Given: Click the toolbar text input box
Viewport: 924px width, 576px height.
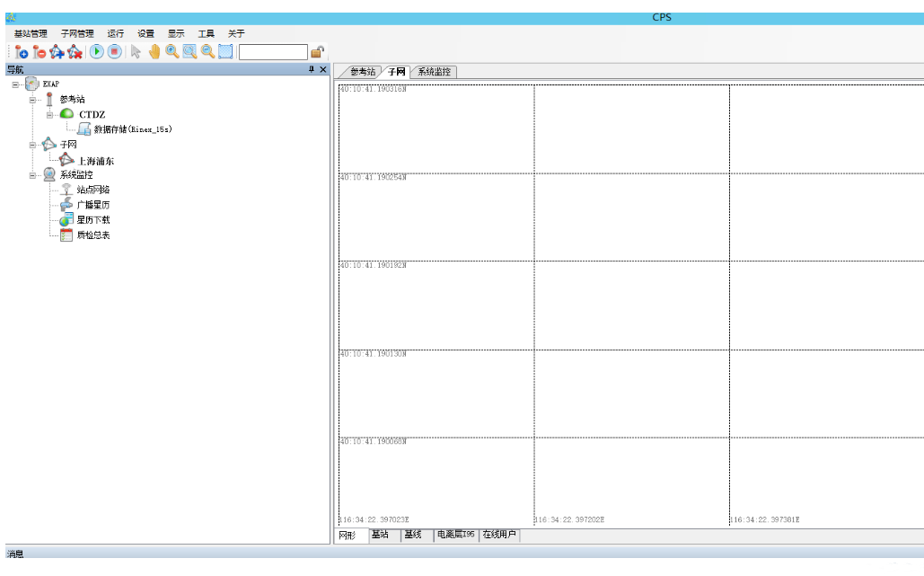Looking at the screenshot, I should 273,52.
